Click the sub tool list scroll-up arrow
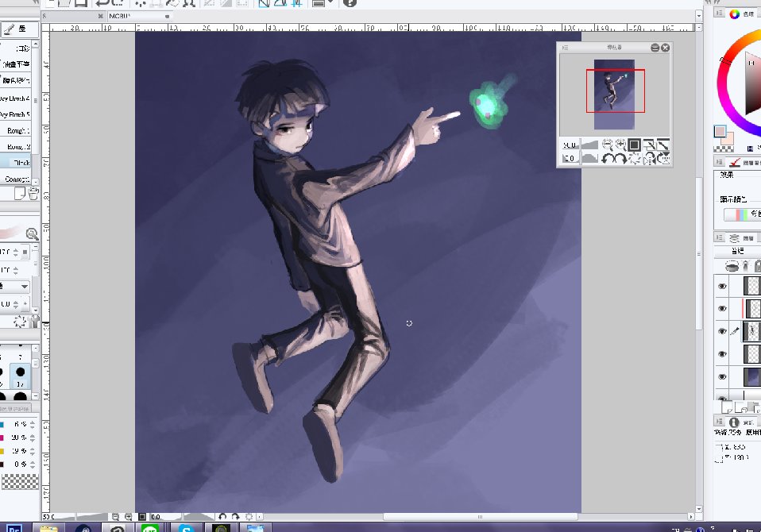 click(x=36, y=44)
